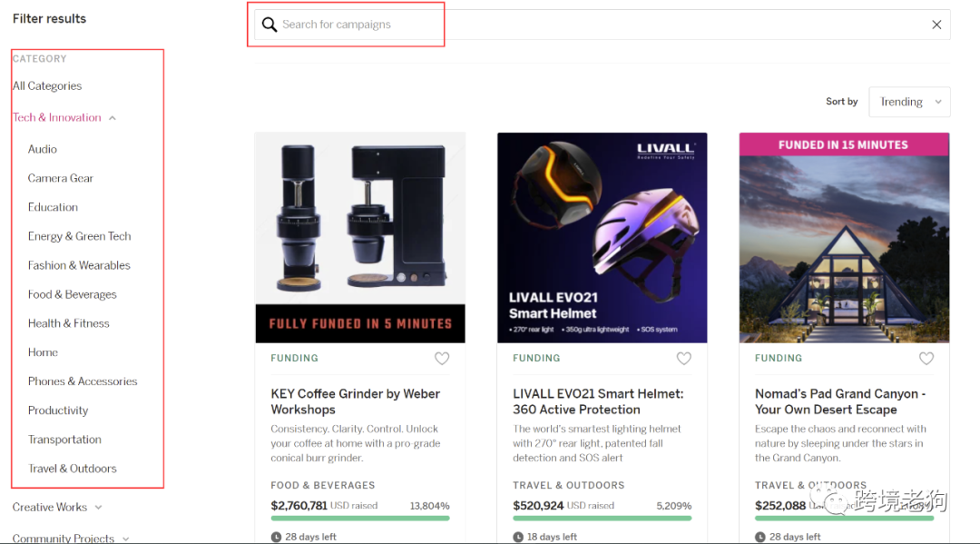Click the FOOD & BEVERAGES card tag
The width and height of the screenshot is (980, 544).
click(x=322, y=485)
